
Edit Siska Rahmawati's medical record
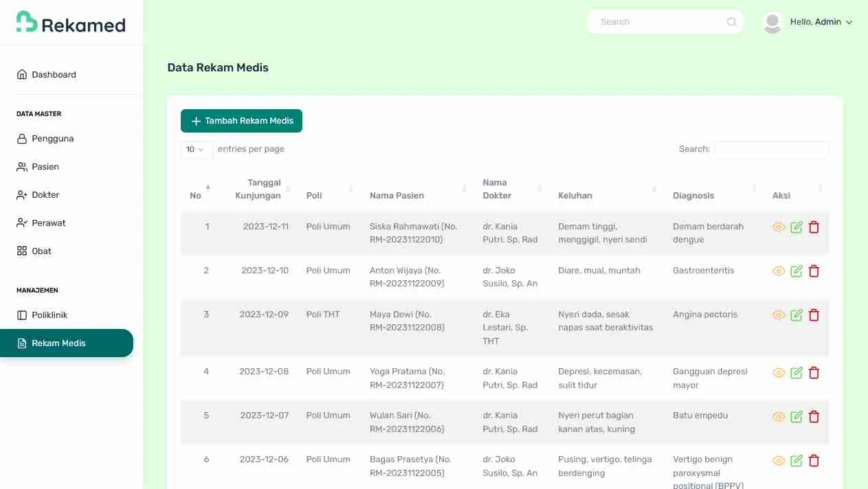[797, 227]
